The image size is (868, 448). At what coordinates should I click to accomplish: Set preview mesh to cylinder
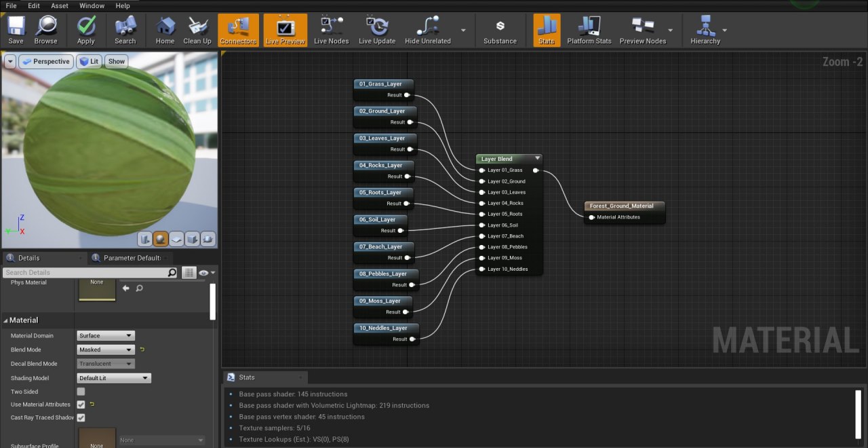pos(144,239)
